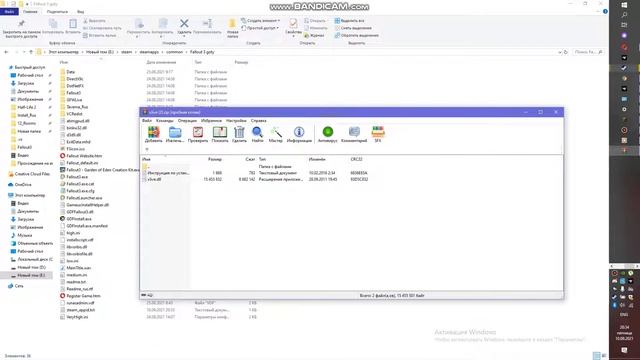The height and width of the screenshot is (360, 640).
Task: Select Half-Life 2 folder in Quick Access
Action: pyautogui.click(x=27, y=107)
